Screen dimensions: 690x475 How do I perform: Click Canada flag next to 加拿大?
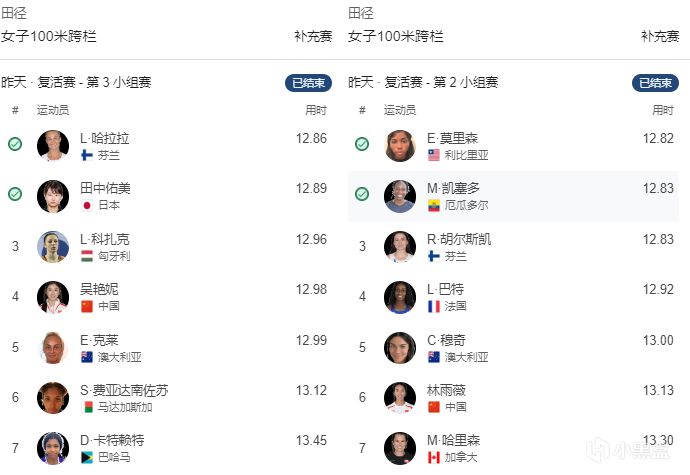tap(434, 457)
